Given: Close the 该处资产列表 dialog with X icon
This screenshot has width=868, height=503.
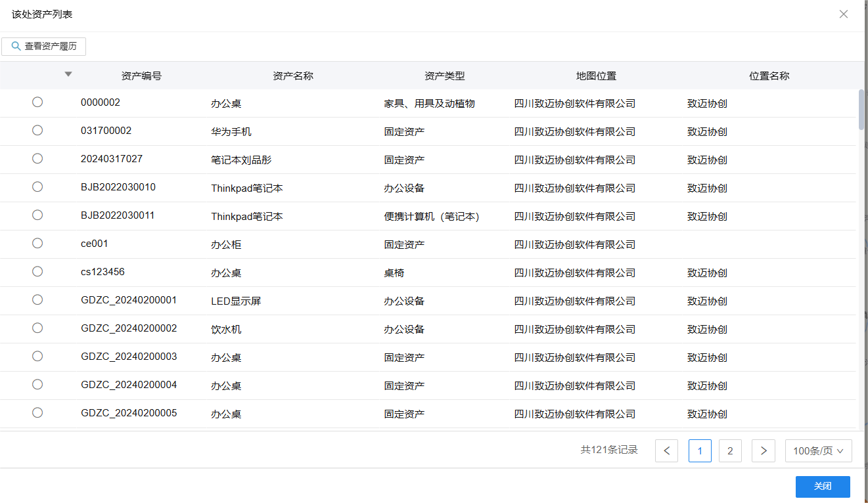Looking at the screenshot, I should [844, 14].
